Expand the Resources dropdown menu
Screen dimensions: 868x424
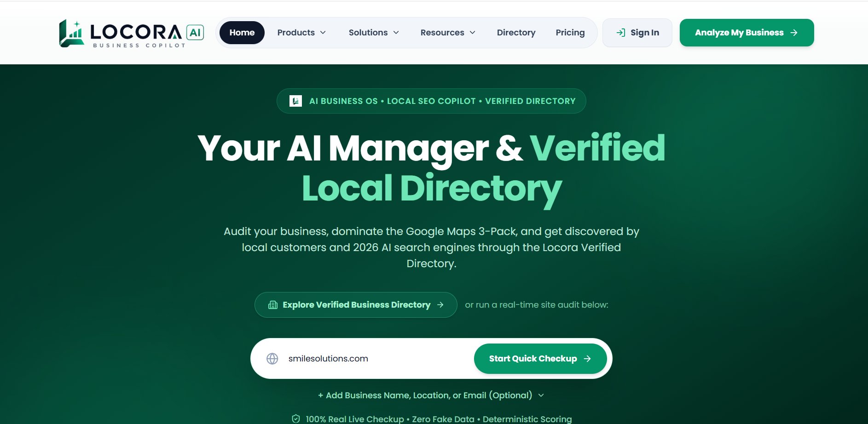click(x=448, y=33)
